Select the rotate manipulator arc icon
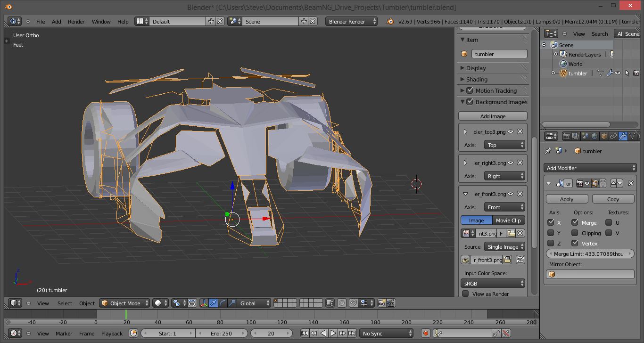Viewport: 644px width, 343px height. [x=223, y=303]
